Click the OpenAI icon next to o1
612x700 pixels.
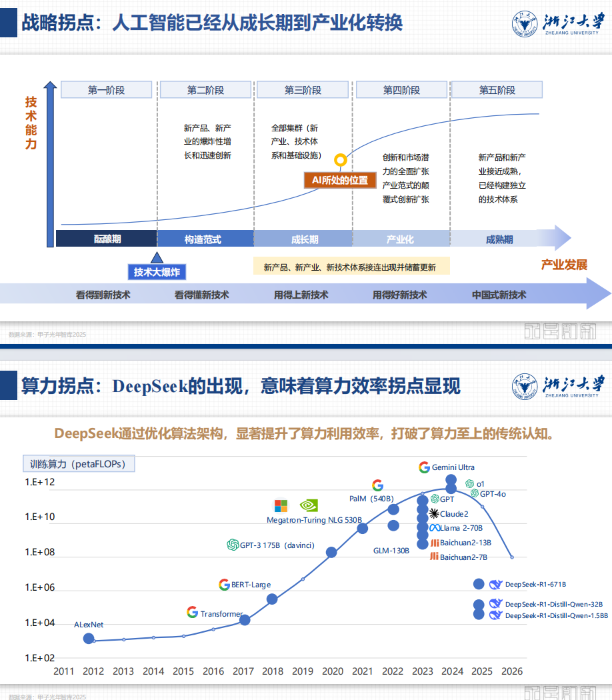tap(469, 483)
